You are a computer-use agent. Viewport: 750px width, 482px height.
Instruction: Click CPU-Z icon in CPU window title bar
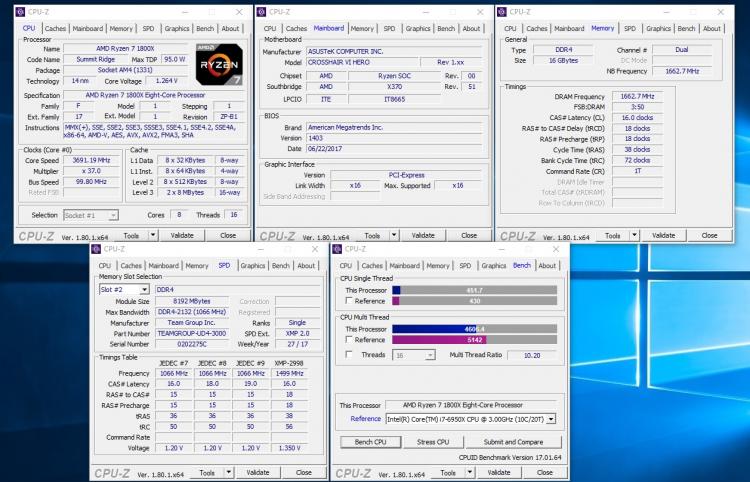click(x=20, y=11)
